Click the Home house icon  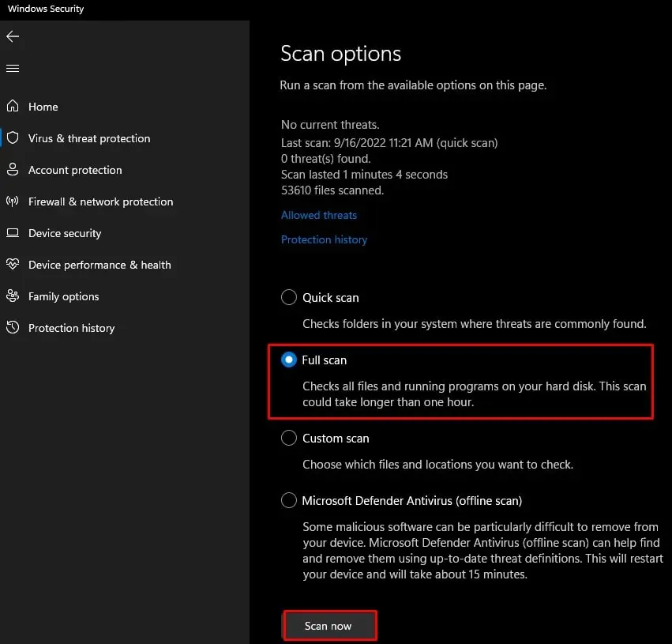pos(13,107)
